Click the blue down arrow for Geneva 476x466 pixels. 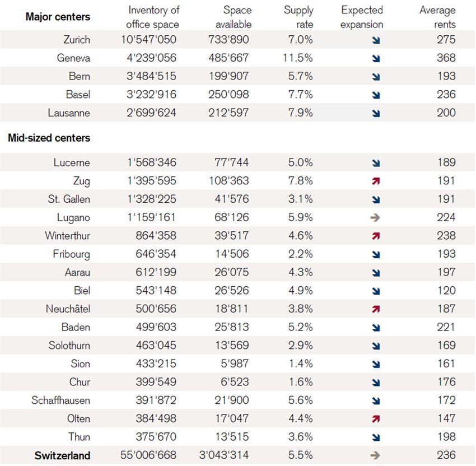coord(376,58)
